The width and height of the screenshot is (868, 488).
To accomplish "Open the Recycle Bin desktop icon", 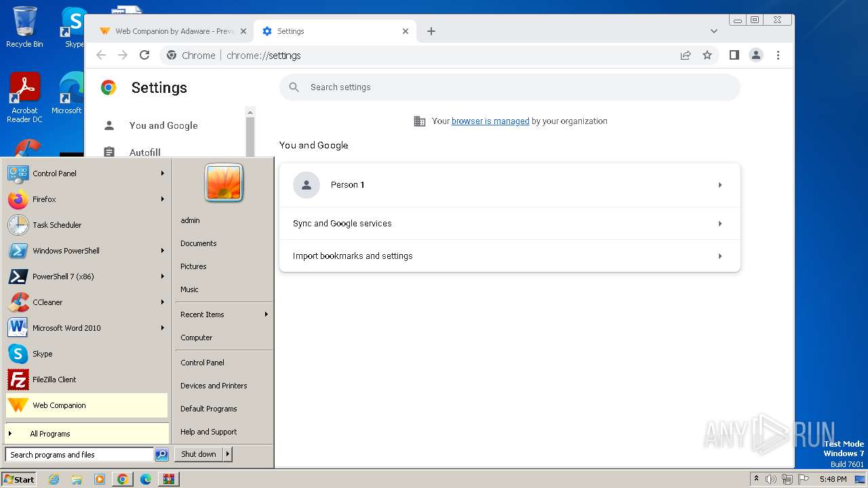I will (24, 27).
